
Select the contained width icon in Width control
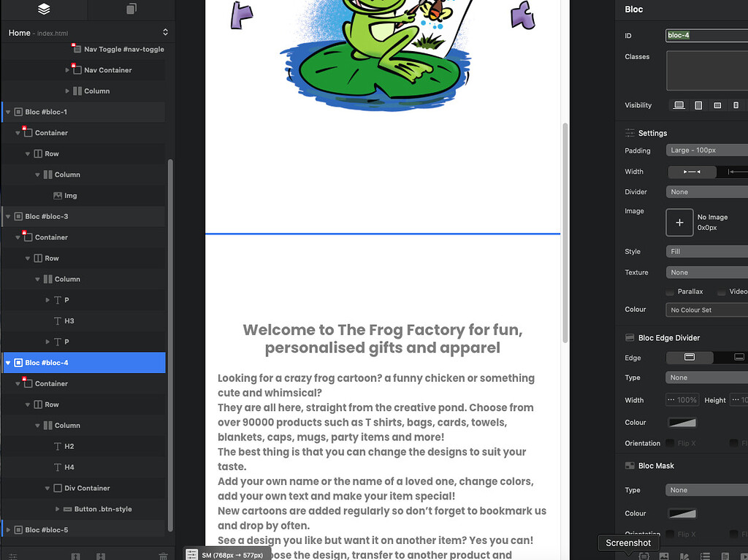[x=691, y=172]
